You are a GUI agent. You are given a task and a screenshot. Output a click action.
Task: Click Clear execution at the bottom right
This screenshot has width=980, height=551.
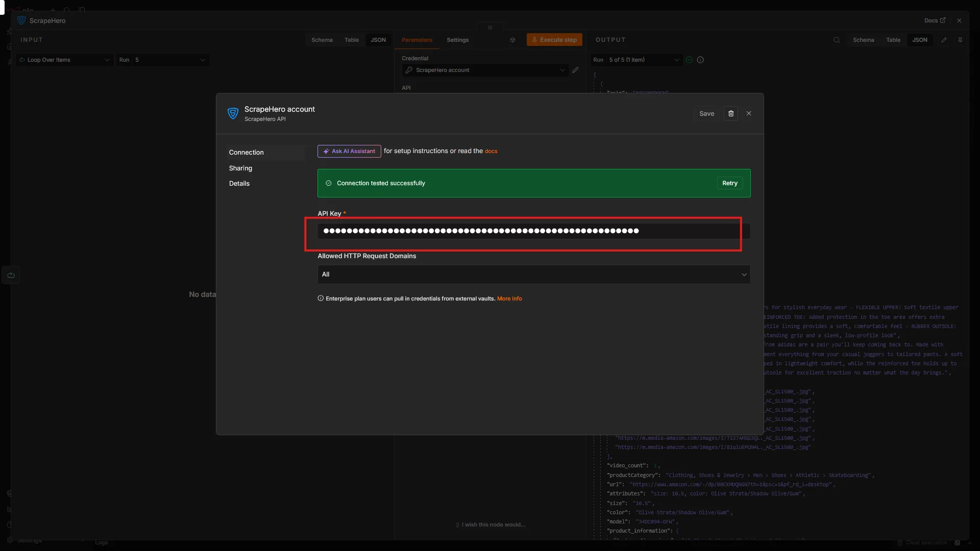click(923, 543)
